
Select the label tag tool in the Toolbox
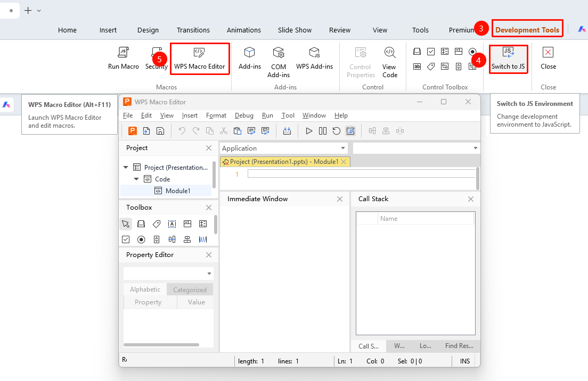coord(157,224)
